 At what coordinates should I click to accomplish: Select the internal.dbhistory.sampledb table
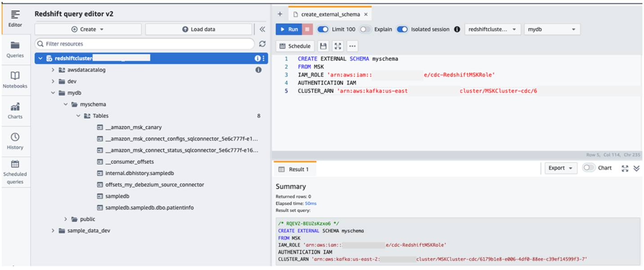click(x=135, y=173)
